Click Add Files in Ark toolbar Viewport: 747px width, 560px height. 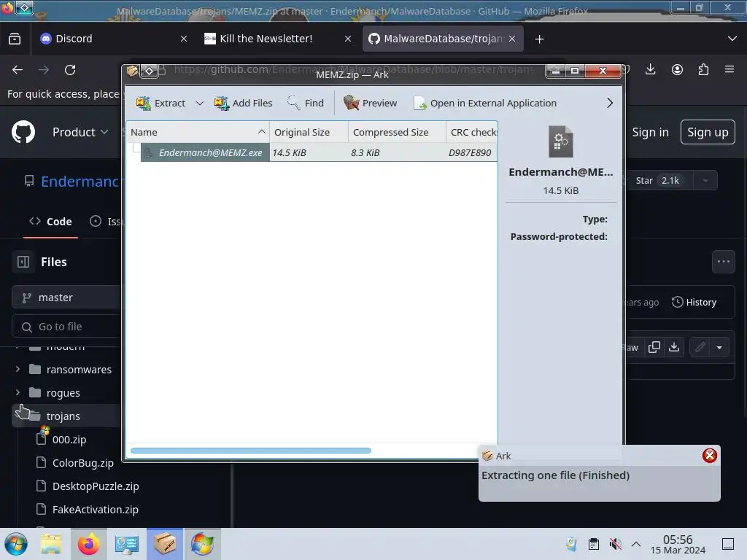(243, 103)
